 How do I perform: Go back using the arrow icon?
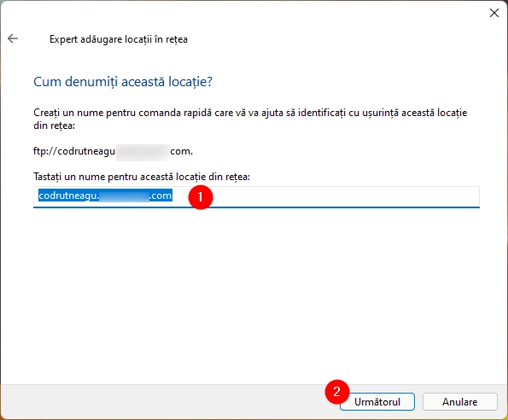(x=13, y=38)
